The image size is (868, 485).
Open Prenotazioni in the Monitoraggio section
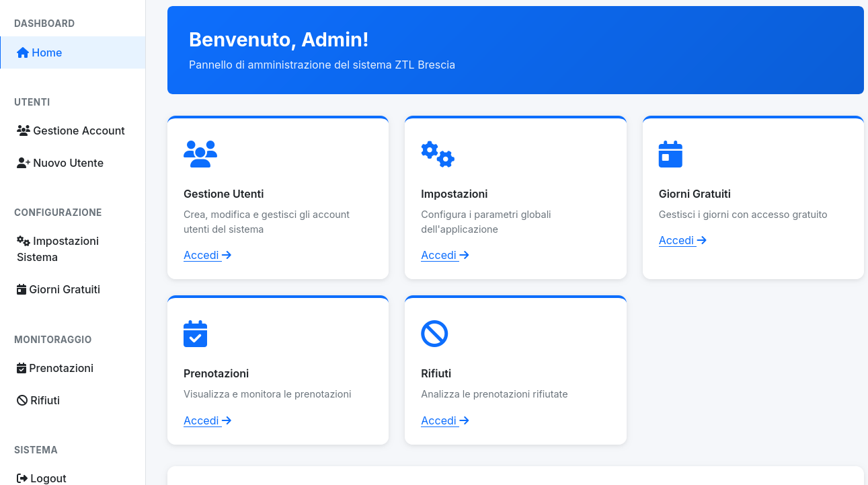click(73, 368)
